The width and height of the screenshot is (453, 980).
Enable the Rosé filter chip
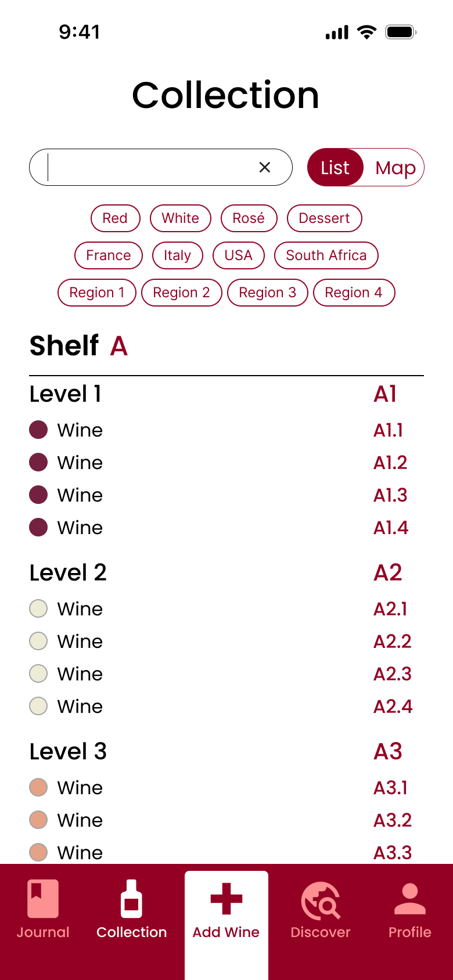coord(249,218)
